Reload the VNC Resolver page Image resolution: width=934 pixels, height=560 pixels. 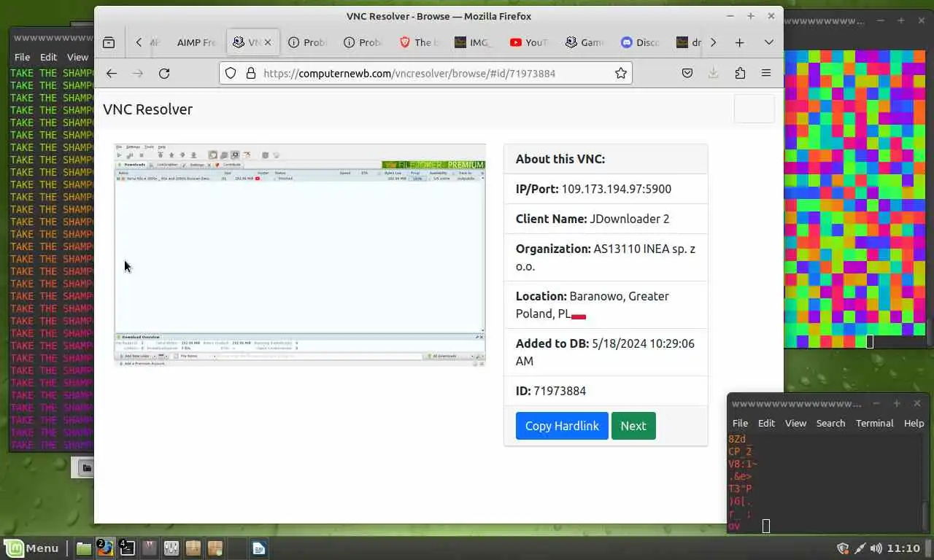tap(164, 73)
